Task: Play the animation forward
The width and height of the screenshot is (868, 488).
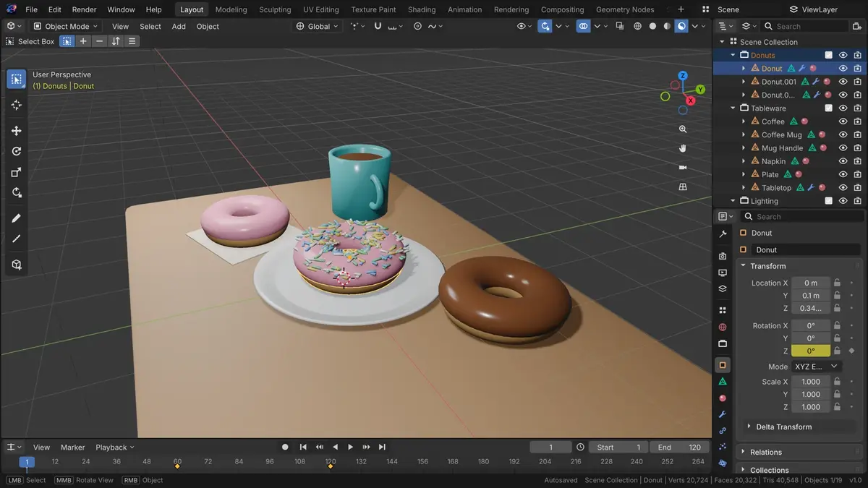Action: point(351,448)
